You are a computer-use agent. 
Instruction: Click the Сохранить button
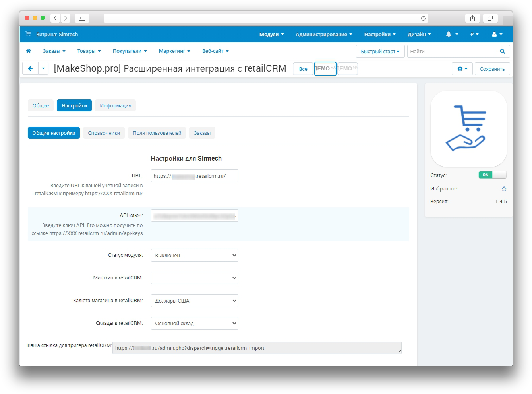[x=492, y=69]
